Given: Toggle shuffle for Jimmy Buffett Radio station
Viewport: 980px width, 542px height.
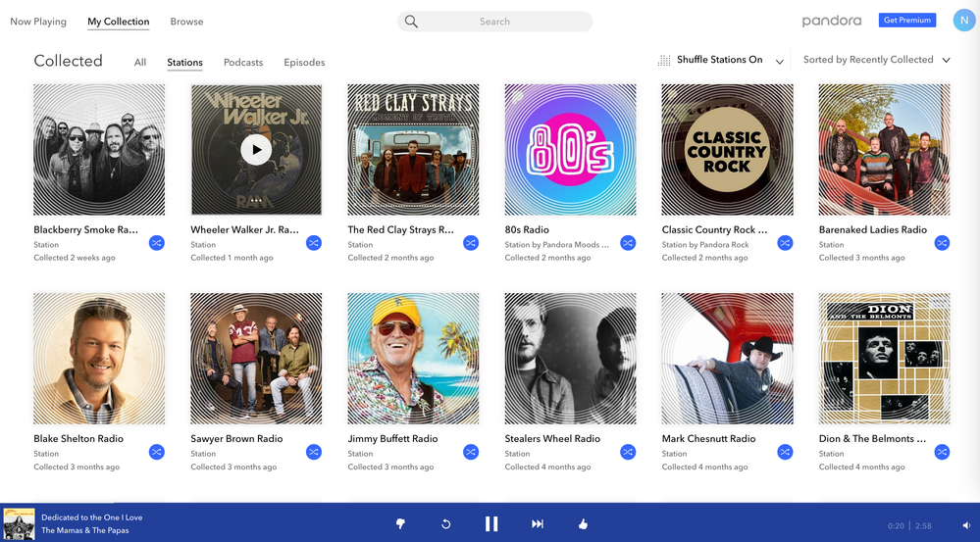Looking at the screenshot, I should click(471, 452).
